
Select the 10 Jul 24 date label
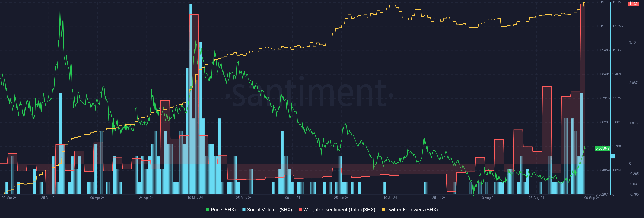pos(390,198)
